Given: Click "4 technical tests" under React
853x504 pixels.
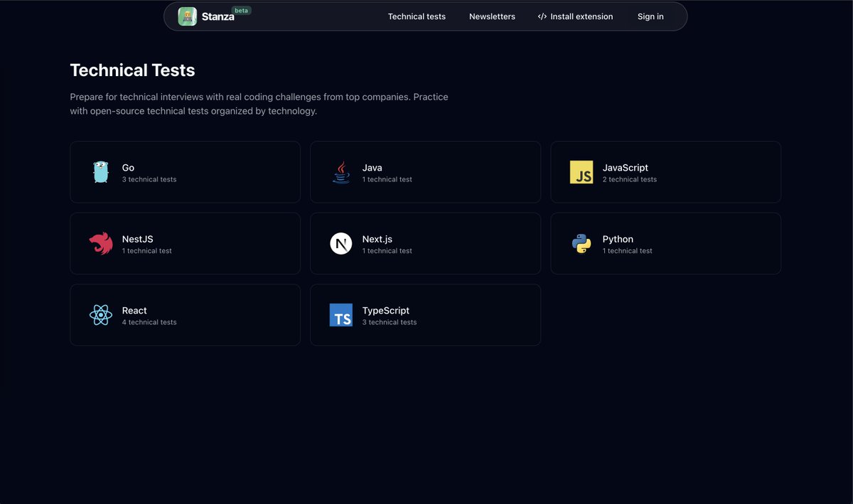Looking at the screenshot, I should [149, 323].
